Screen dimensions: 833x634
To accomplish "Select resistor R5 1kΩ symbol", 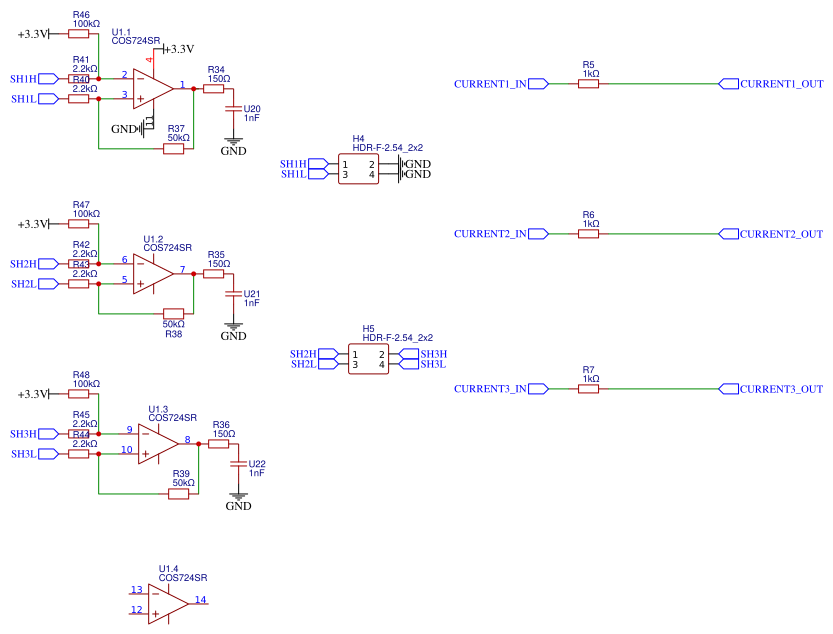I will click(x=588, y=83).
